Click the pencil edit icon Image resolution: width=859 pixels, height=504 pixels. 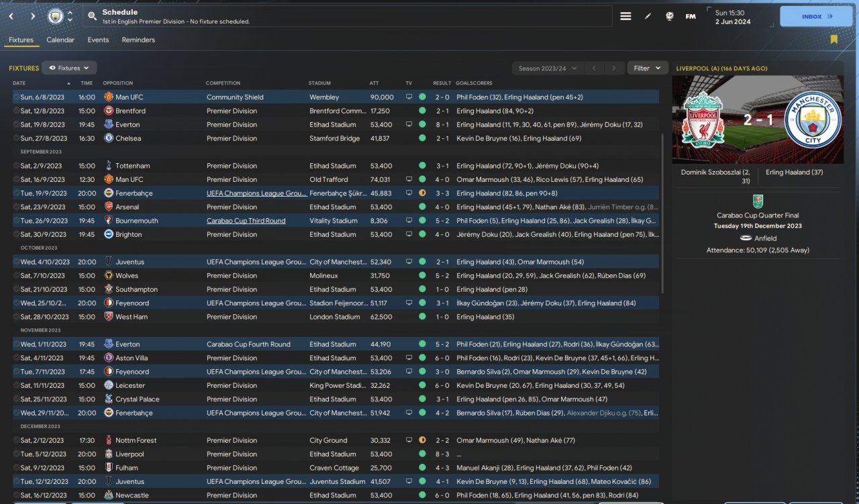[648, 16]
